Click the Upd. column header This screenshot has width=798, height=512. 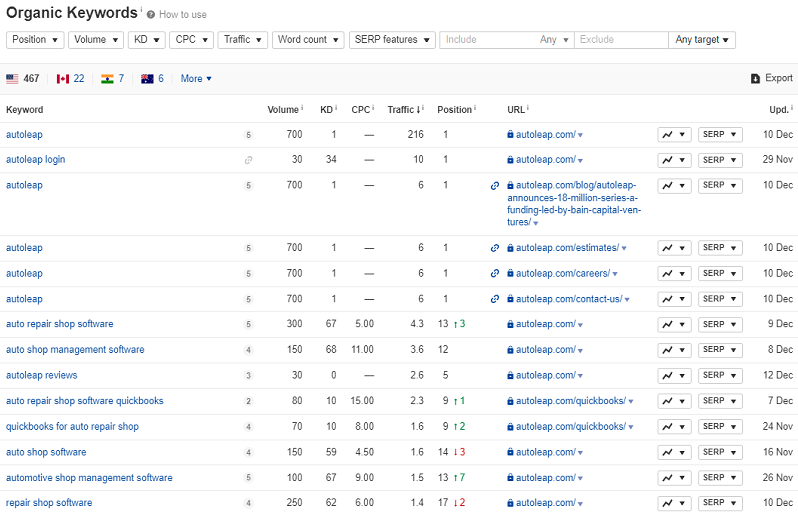(779, 109)
